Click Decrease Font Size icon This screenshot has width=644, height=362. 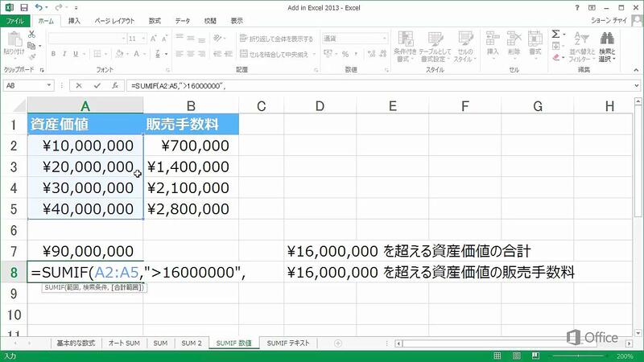coord(164,39)
